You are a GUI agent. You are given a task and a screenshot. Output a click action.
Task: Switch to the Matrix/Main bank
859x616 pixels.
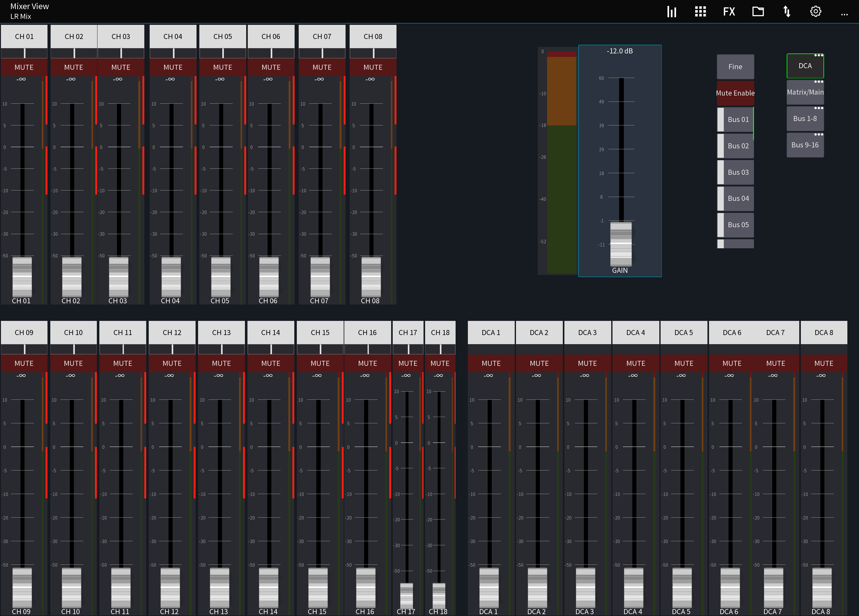tap(805, 92)
